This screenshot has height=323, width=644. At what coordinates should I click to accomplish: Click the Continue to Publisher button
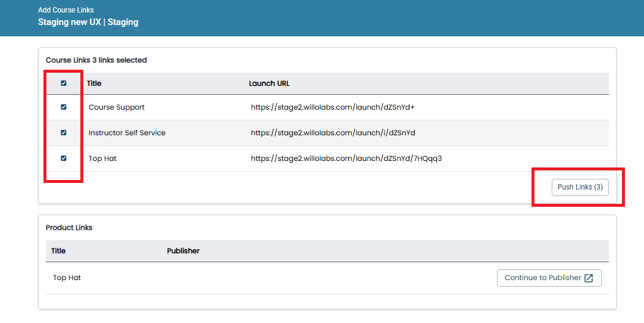(x=549, y=278)
